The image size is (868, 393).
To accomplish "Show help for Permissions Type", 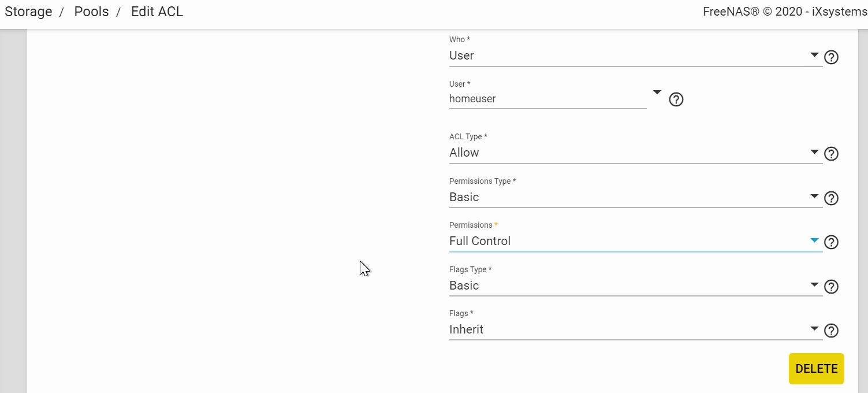I will tap(831, 198).
